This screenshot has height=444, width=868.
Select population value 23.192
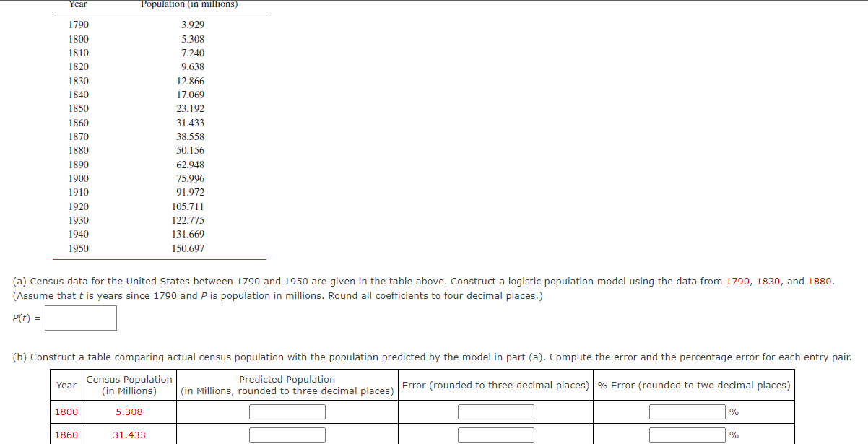click(191, 108)
